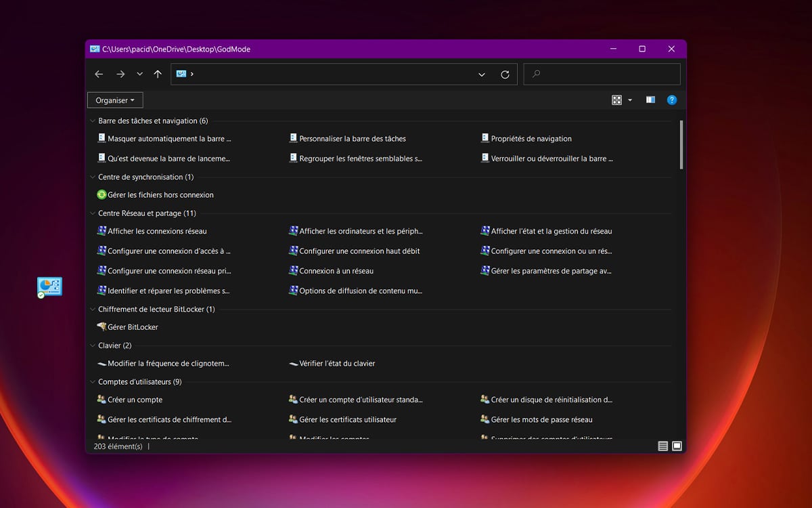Switch to details view in status bar
812x508 pixels.
pyautogui.click(x=662, y=446)
